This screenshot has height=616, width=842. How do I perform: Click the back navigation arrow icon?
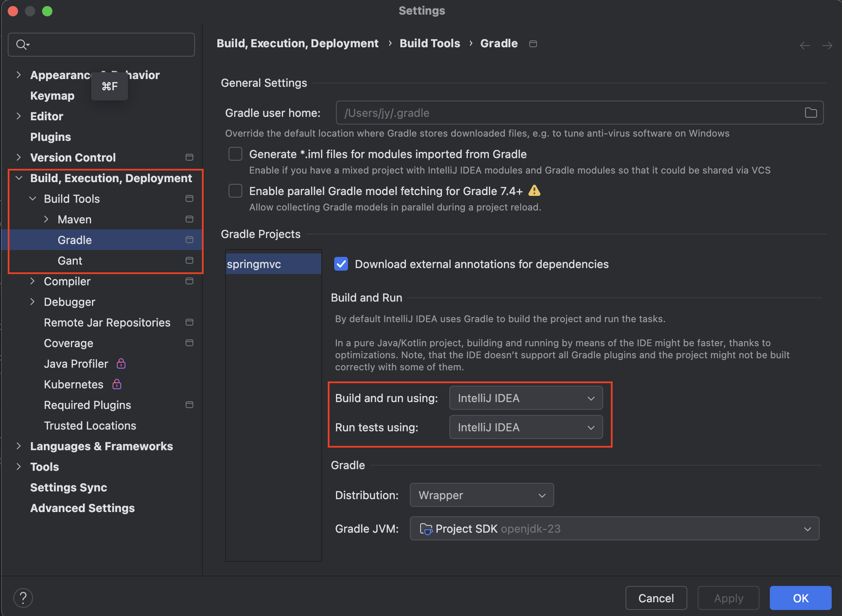click(805, 45)
